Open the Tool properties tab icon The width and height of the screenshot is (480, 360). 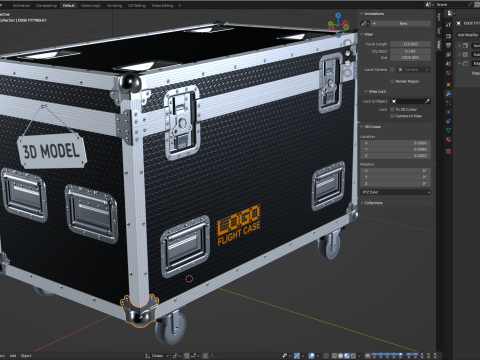click(x=449, y=24)
